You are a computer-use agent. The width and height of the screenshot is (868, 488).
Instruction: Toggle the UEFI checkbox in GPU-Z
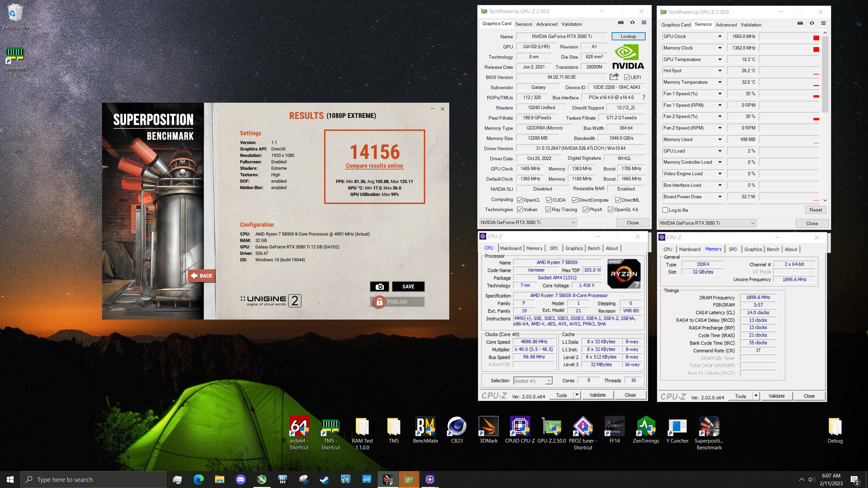[627, 77]
